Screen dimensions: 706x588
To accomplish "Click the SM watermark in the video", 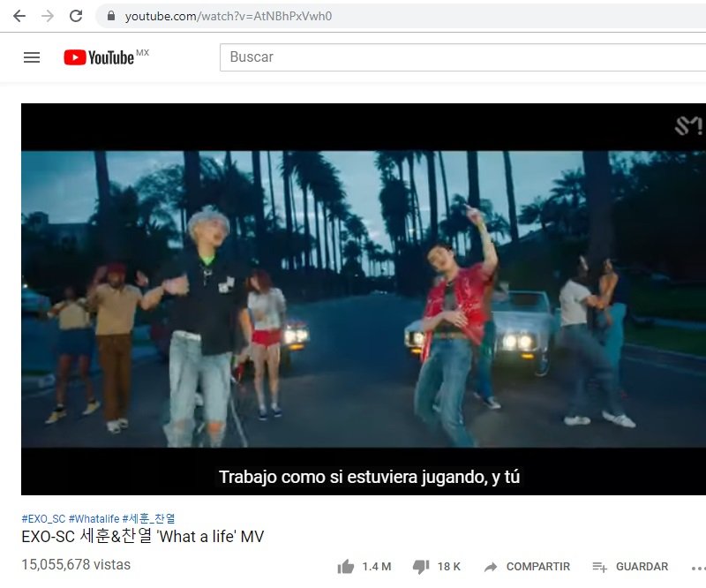I will pyautogui.click(x=689, y=125).
